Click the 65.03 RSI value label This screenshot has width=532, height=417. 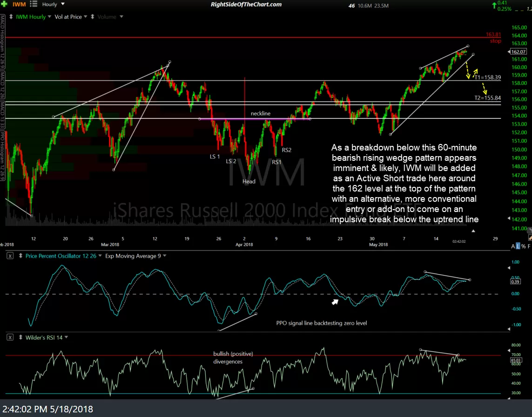[516, 360]
